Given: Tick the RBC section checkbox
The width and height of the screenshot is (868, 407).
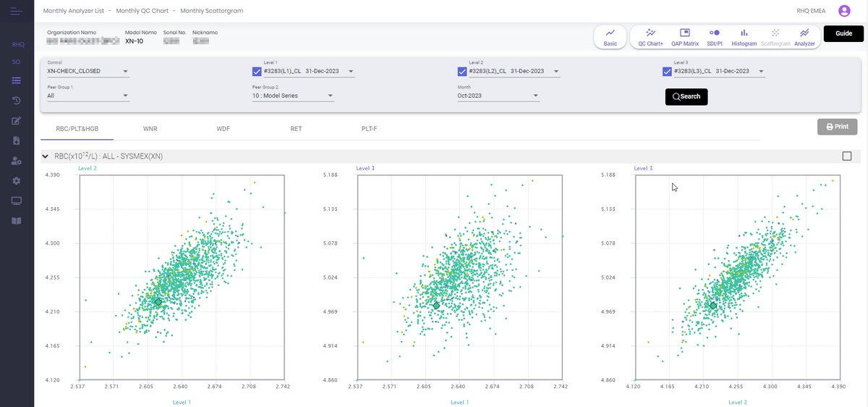Looking at the screenshot, I should click(847, 156).
